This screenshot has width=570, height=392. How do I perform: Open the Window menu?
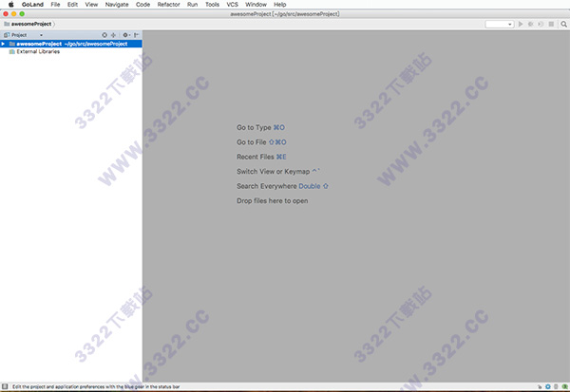[256, 5]
